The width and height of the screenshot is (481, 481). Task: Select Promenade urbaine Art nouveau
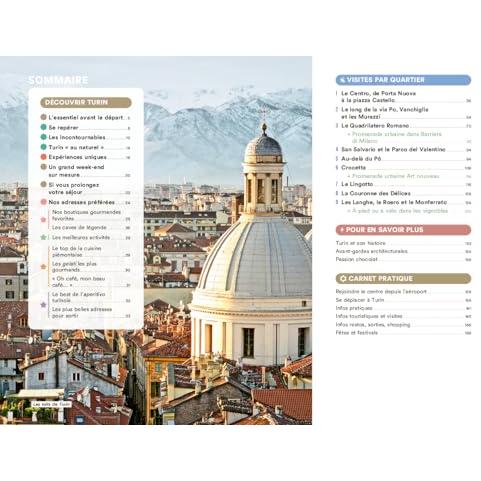(x=409, y=176)
